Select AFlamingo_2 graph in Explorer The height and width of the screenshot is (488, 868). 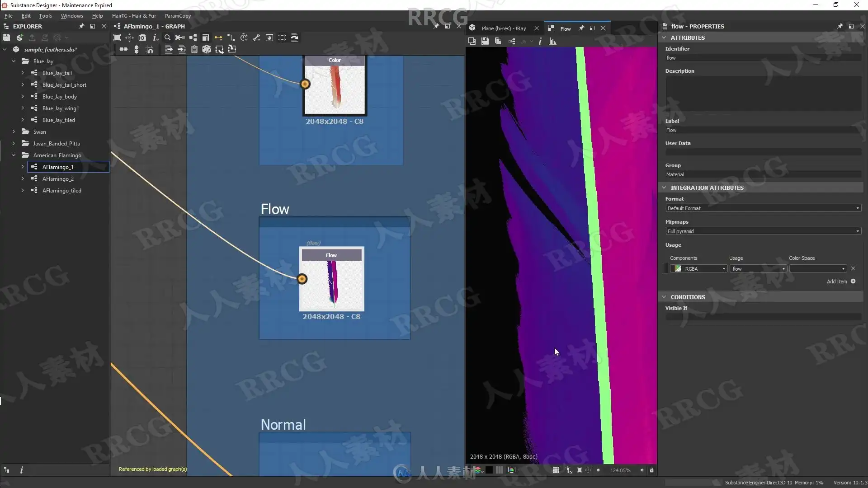pyautogui.click(x=58, y=179)
